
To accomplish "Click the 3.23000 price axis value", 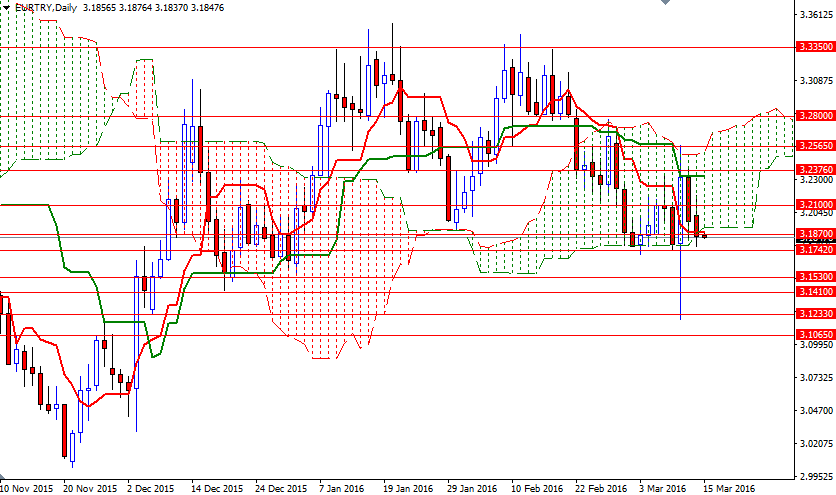I will (x=816, y=180).
